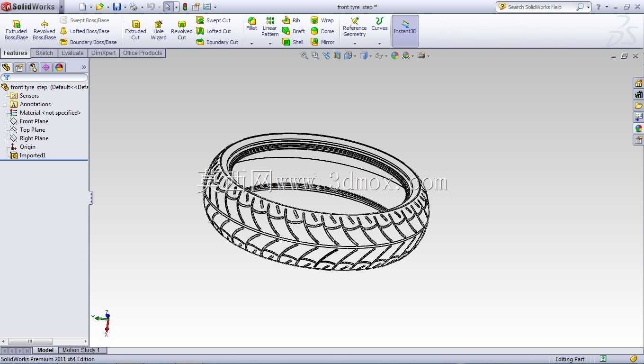This screenshot has width=644, height=364.
Task: Click the Lofted Cut command
Action: point(214,31)
